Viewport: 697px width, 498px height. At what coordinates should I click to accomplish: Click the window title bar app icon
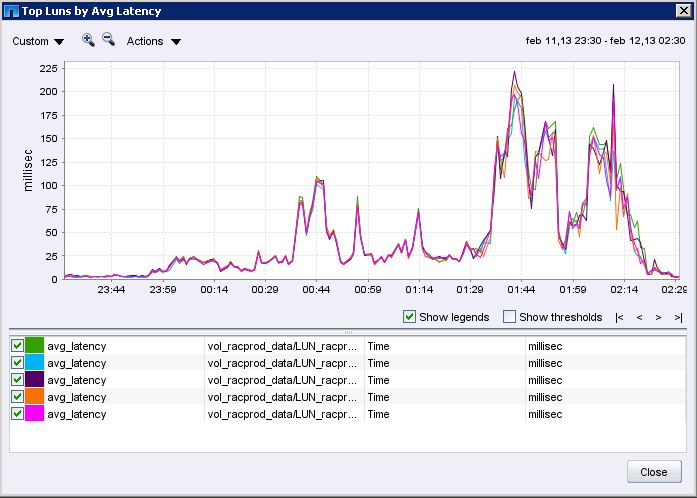pos(10,11)
